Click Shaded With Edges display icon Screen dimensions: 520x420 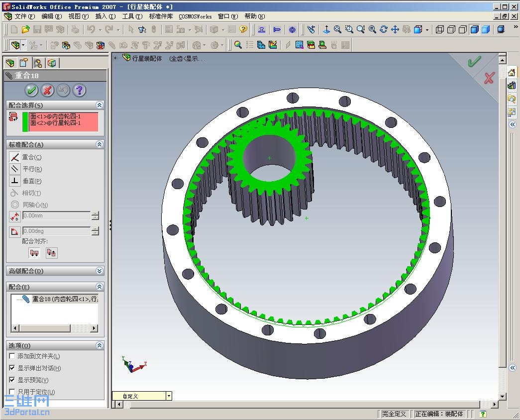(475, 29)
